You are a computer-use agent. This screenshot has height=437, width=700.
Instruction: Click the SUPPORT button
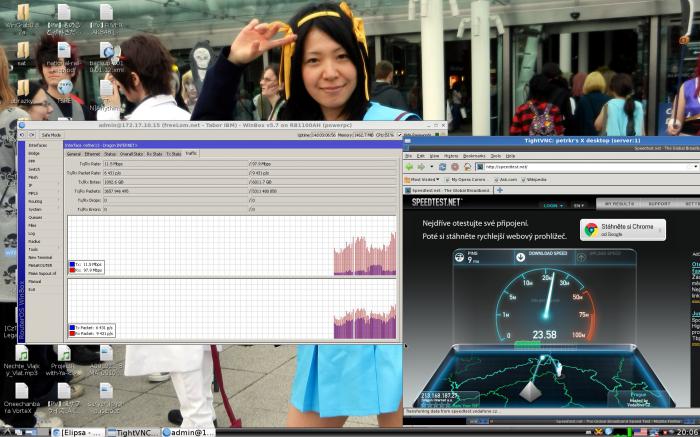coord(659,204)
